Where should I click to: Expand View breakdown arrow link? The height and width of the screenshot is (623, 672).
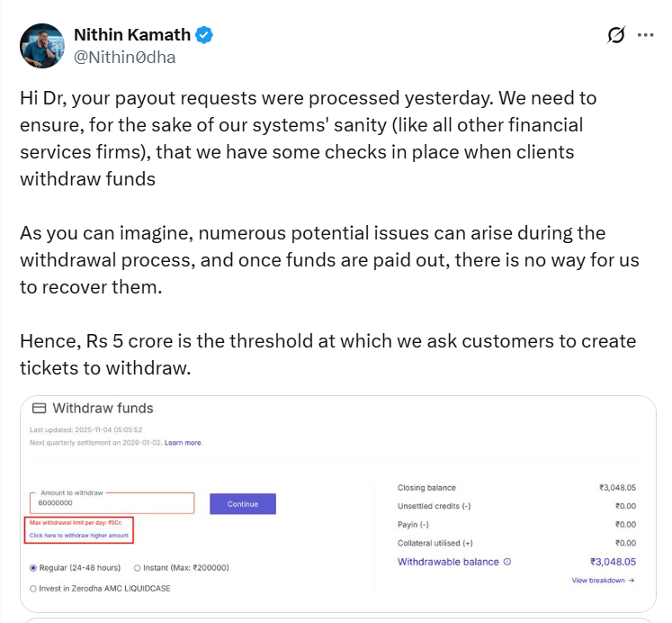(x=603, y=581)
